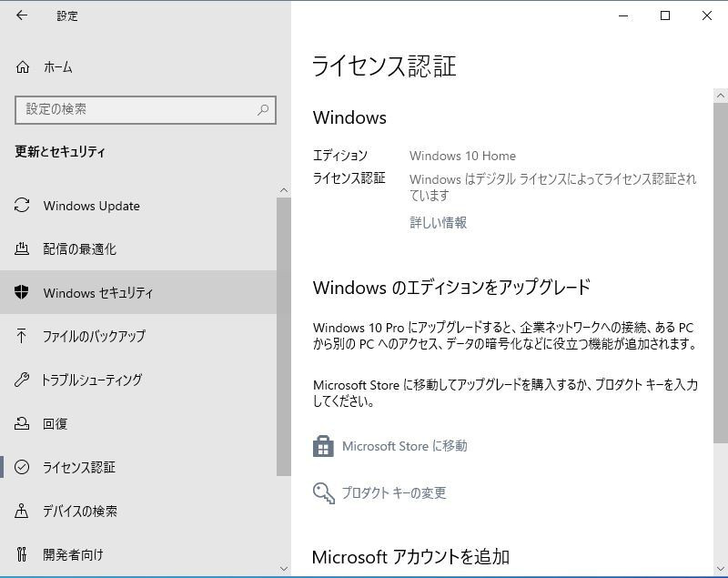Click the sidebar scrollbar thumb
The width and height of the screenshot is (728, 578).
click(284, 337)
